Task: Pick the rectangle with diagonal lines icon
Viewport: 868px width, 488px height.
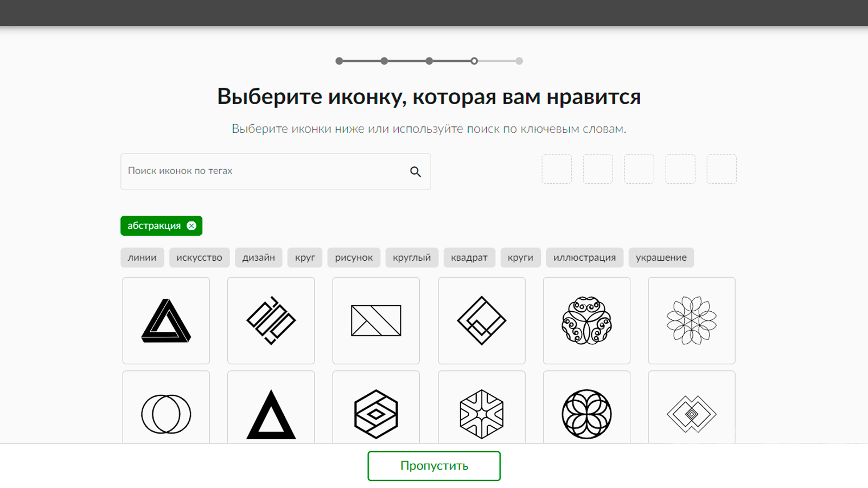Action: coord(376,320)
